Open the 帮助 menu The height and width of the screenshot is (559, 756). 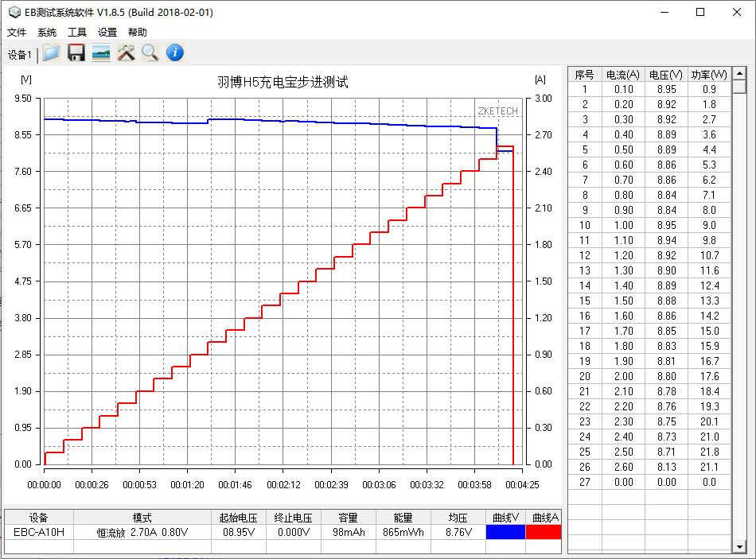tap(138, 33)
